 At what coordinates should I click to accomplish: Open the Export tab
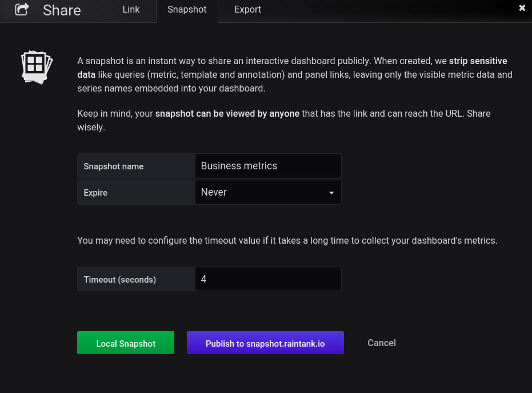247,10
